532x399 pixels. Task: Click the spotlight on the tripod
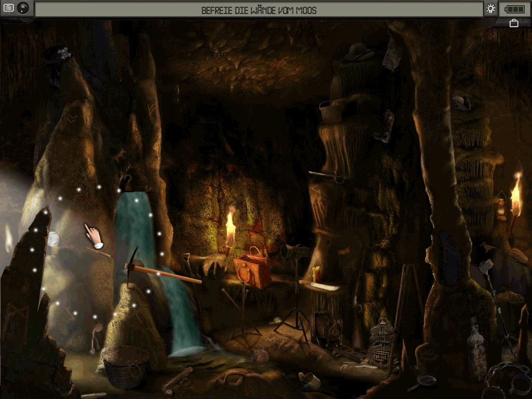(x=294, y=252)
